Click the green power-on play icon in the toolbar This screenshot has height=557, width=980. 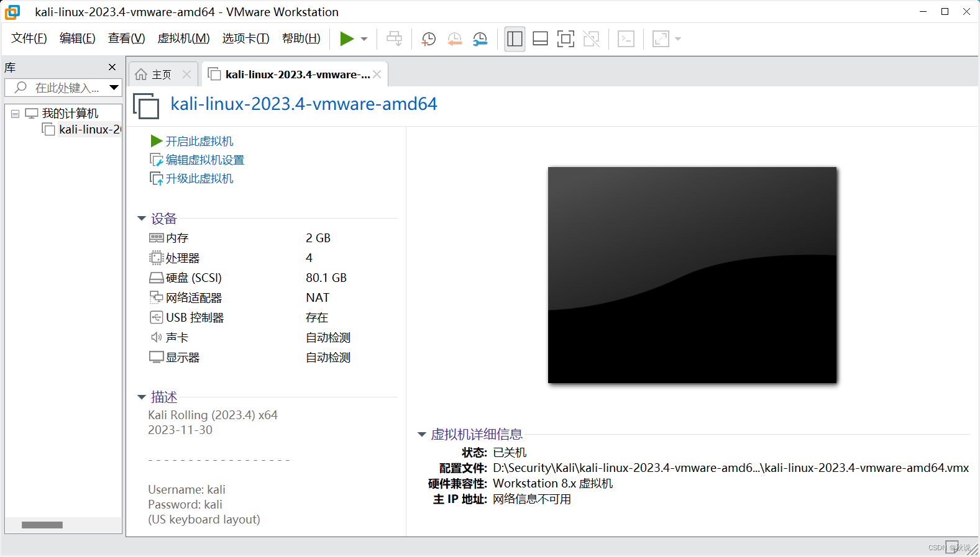coord(347,39)
